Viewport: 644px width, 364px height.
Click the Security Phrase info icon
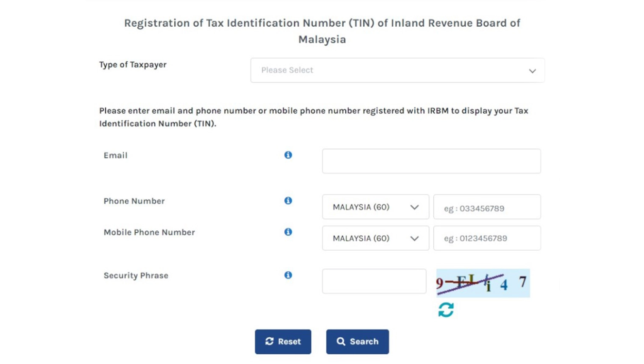288,275
